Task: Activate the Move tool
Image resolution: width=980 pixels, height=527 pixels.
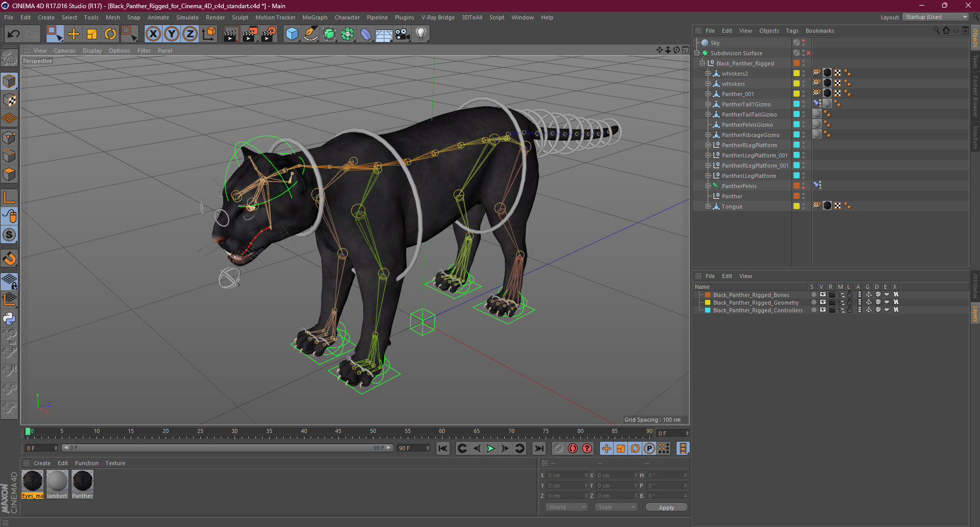Action: pos(74,34)
